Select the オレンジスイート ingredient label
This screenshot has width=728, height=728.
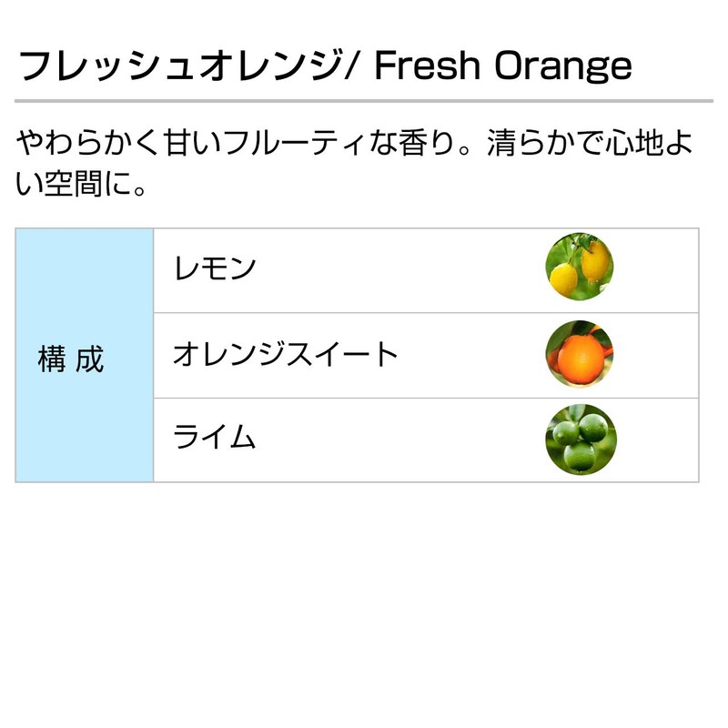[285, 354]
